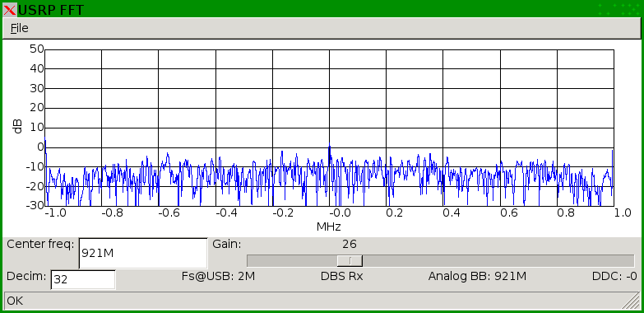Click the DDC: -0 label
Viewport: 644px width, 313px height.
614,276
